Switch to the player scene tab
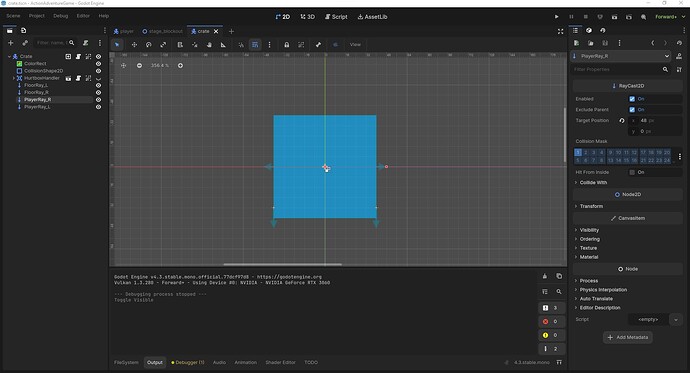 click(x=124, y=31)
